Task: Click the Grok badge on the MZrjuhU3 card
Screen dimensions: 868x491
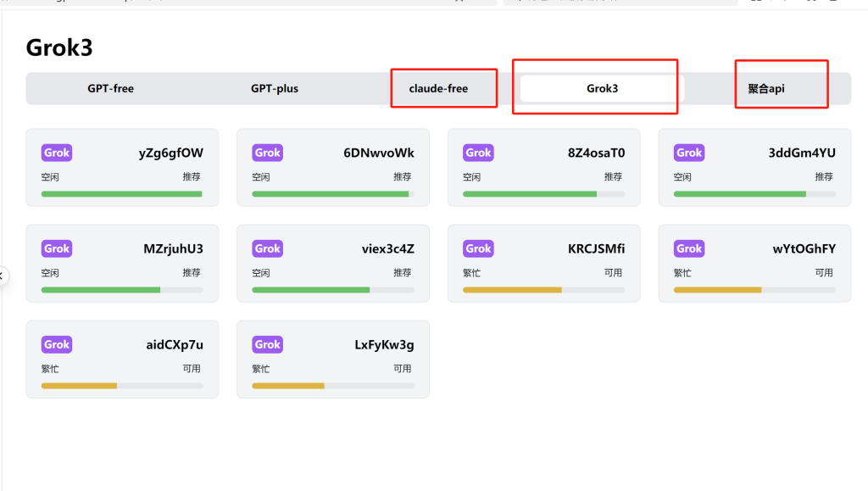Action: coord(57,248)
